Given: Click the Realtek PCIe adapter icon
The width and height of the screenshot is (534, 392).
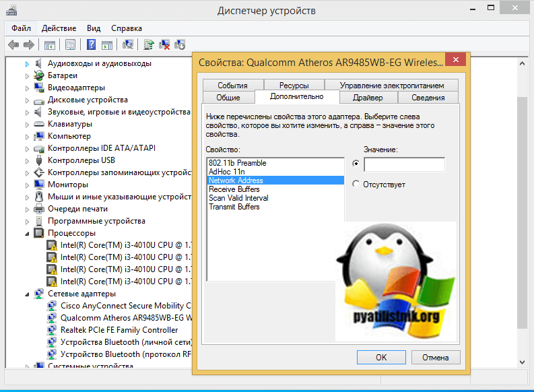Looking at the screenshot, I should tap(52, 329).
